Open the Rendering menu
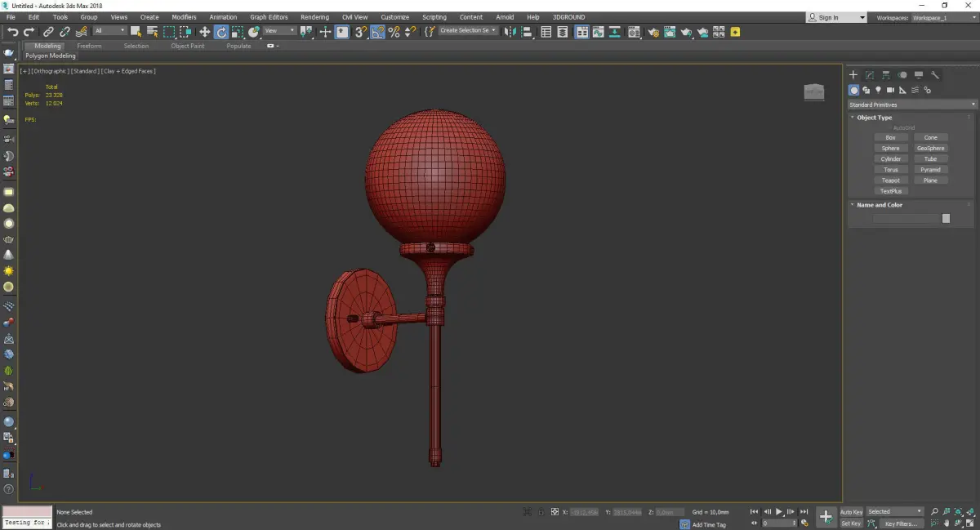980x530 pixels. (314, 17)
